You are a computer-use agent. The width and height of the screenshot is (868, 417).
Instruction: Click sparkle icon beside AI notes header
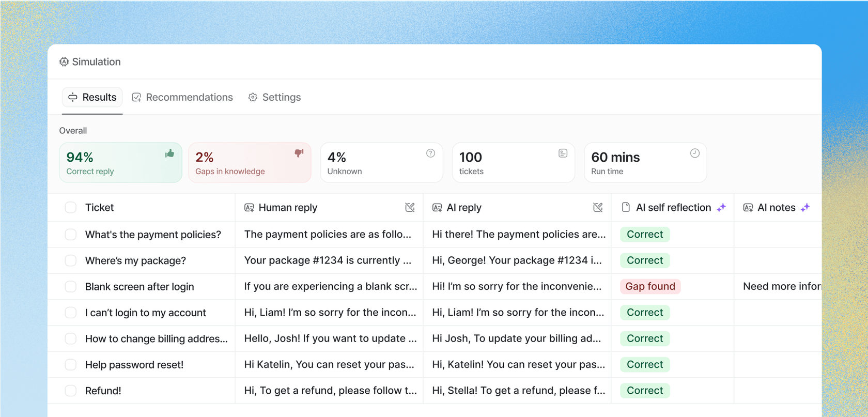point(805,208)
